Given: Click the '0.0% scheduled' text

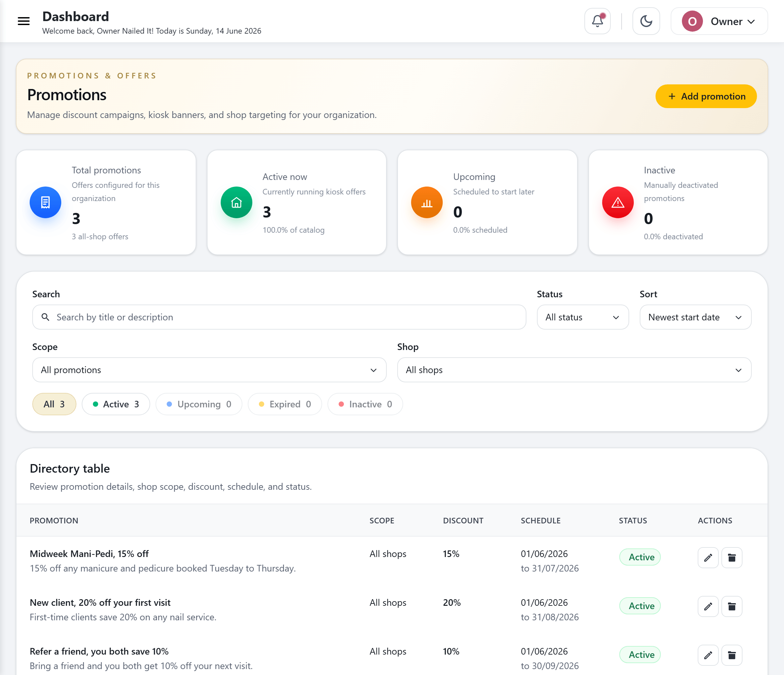Looking at the screenshot, I should click(x=480, y=230).
